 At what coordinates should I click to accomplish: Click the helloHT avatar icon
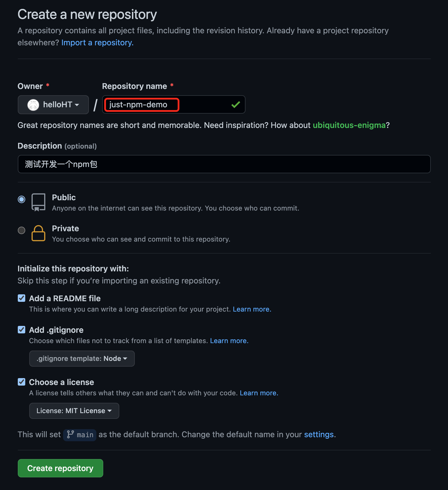33,105
